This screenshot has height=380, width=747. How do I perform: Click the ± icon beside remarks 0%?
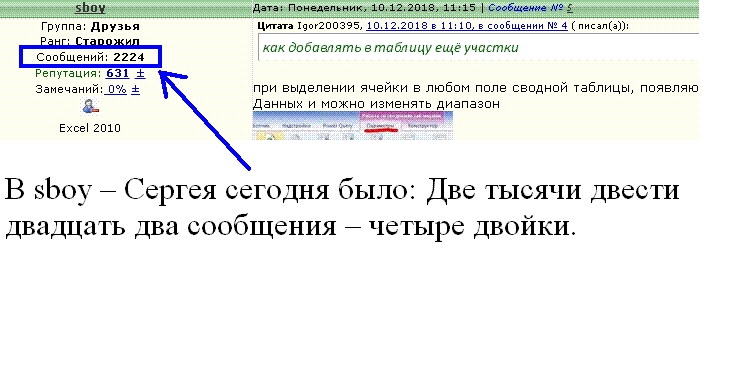click(x=136, y=89)
